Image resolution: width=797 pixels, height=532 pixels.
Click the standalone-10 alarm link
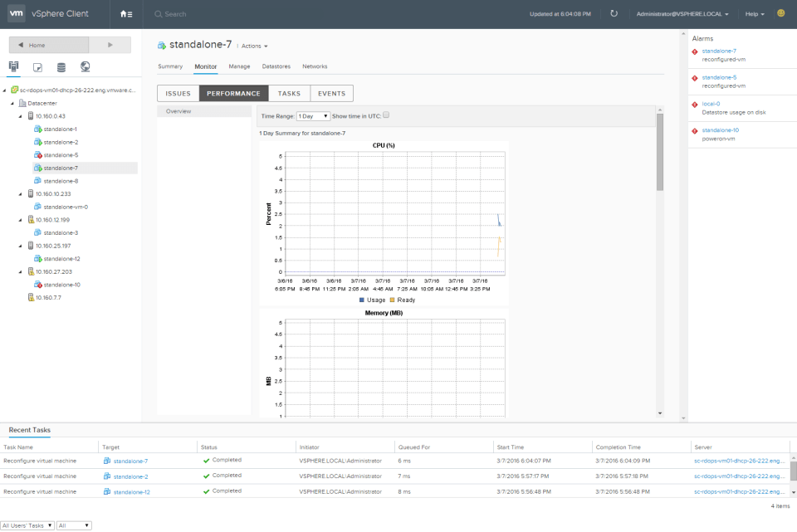(x=720, y=130)
